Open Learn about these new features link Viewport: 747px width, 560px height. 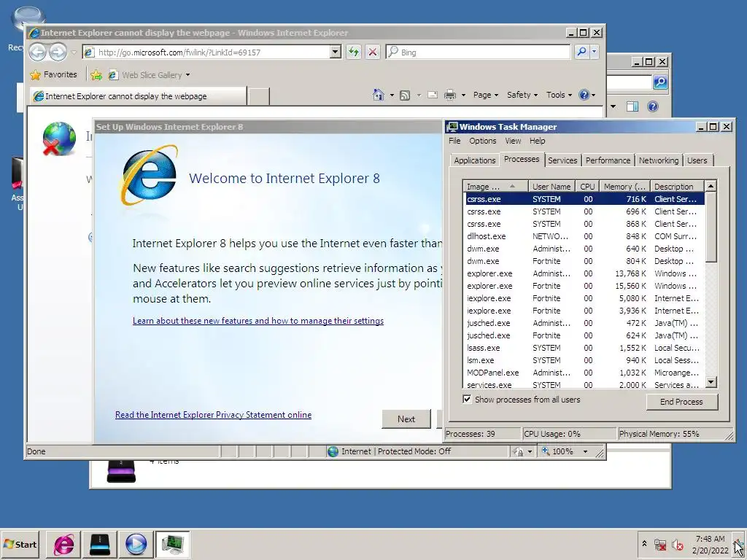(x=258, y=321)
